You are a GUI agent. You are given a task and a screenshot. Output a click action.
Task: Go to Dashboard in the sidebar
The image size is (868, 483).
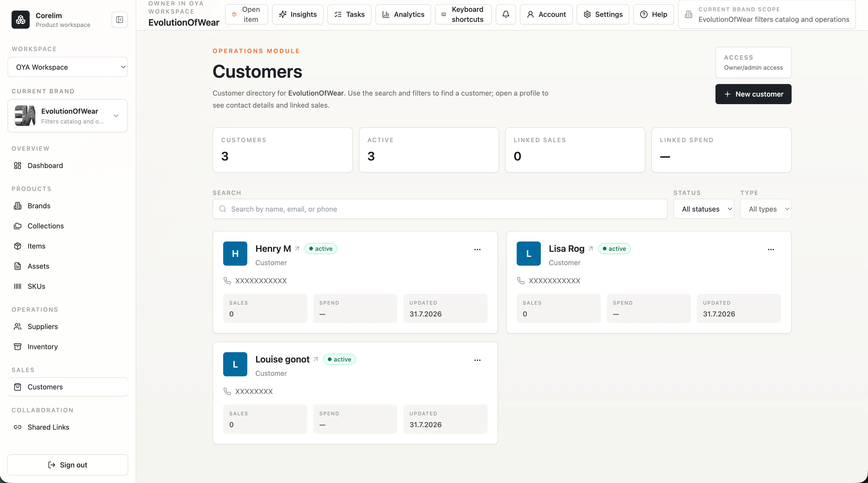[67, 166]
